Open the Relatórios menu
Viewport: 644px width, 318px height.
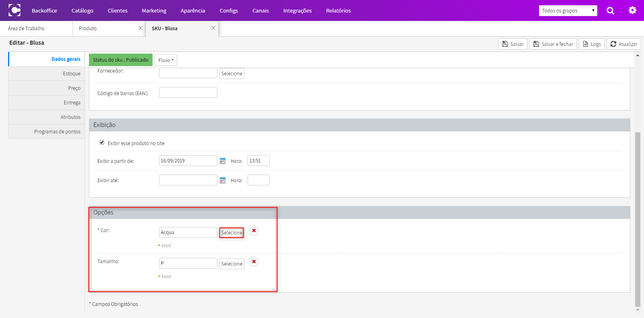(x=339, y=10)
